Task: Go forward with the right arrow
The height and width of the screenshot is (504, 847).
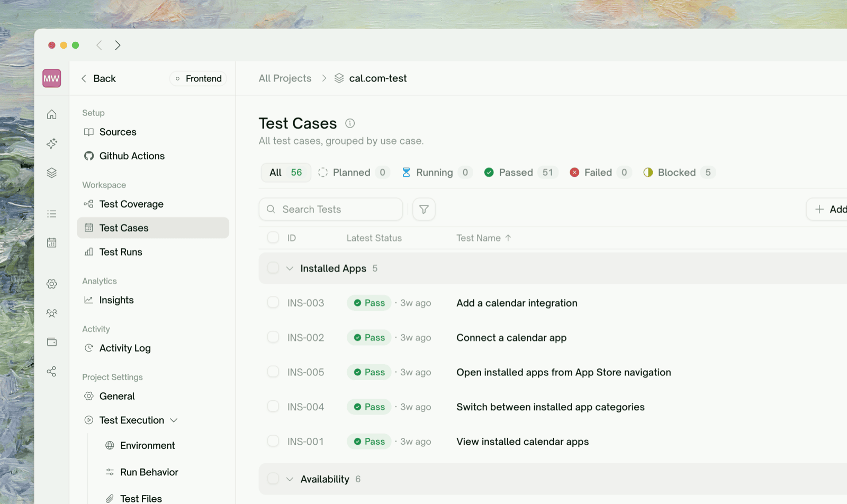Action: [118, 45]
